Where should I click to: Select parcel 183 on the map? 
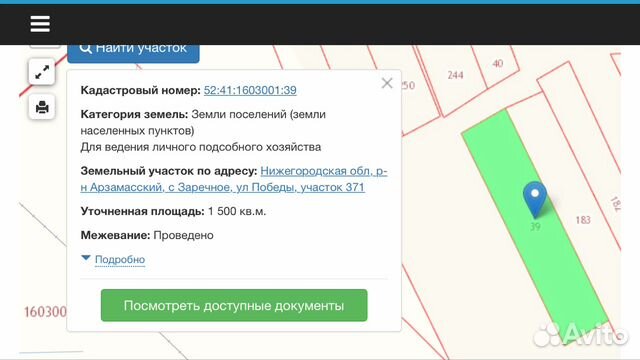[x=583, y=220]
